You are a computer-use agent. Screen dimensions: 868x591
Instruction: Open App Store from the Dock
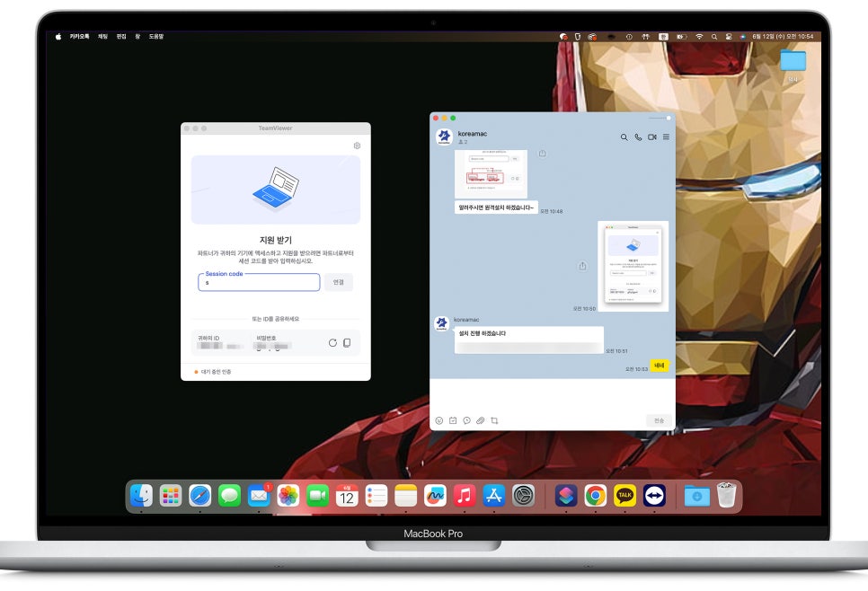pyautogui.click(x=494, y=496)
